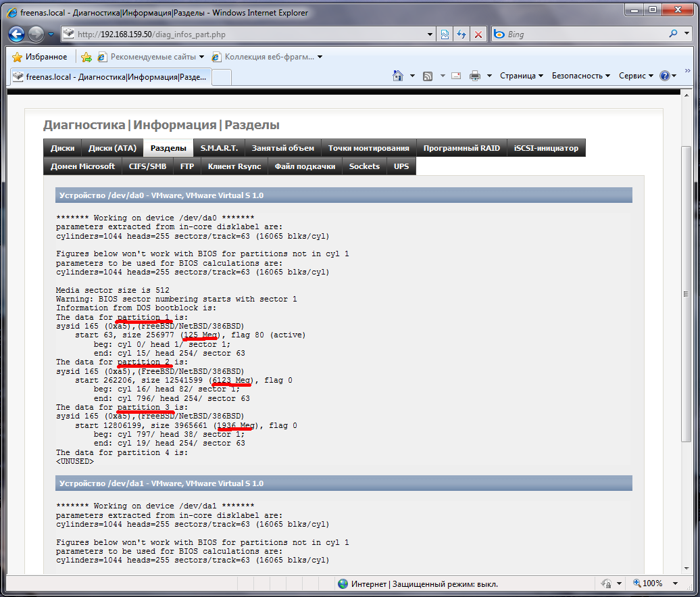
Task: Click the Read mail envelope icon
Action: pos(456,76)
